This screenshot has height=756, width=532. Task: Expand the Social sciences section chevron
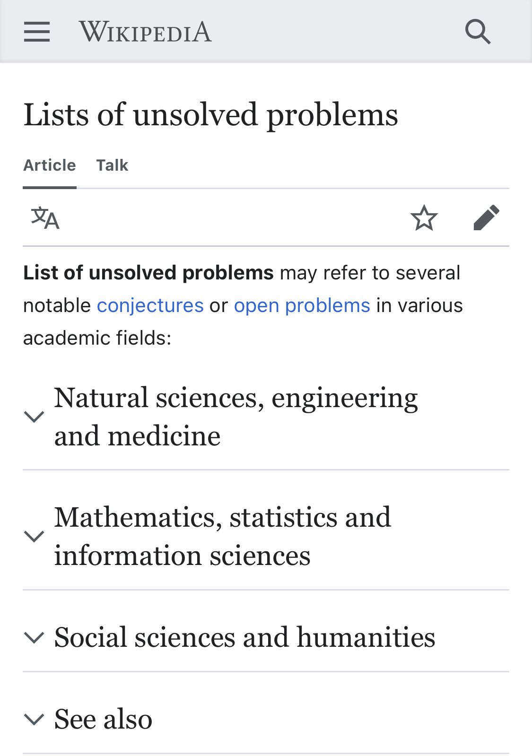(34, 637)
